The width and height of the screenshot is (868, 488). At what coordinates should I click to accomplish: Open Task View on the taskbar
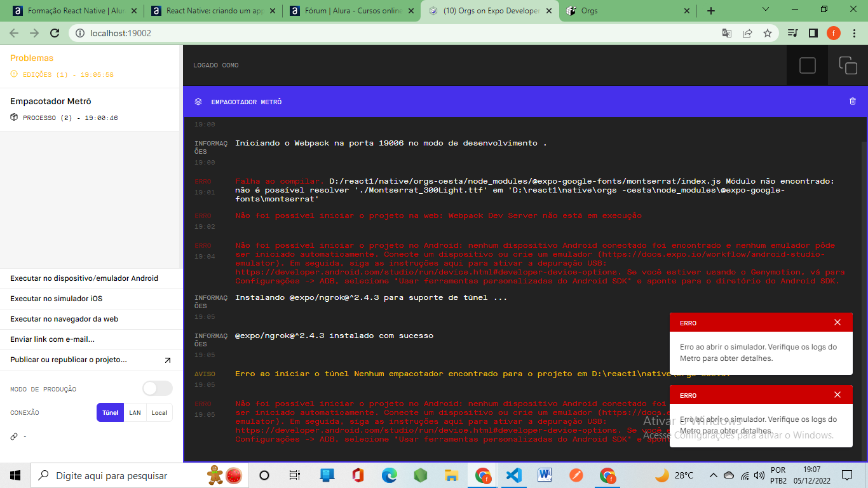click(x=295, y=475)
